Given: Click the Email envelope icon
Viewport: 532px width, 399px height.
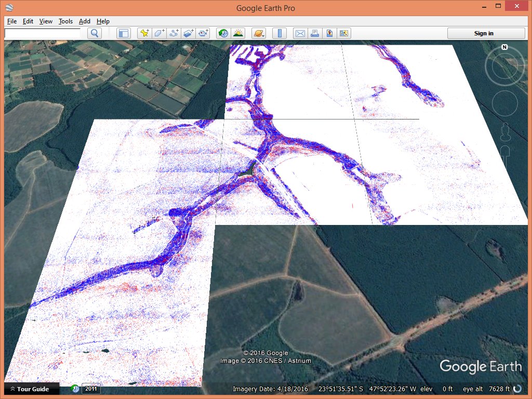Looking at the screenshot, I should click(300, 33).
